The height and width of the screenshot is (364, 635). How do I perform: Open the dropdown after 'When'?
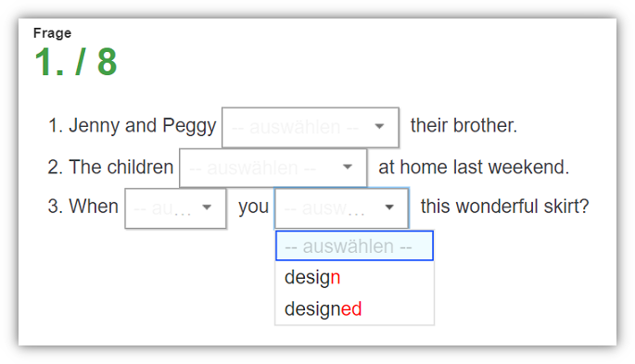click(175, 208)
